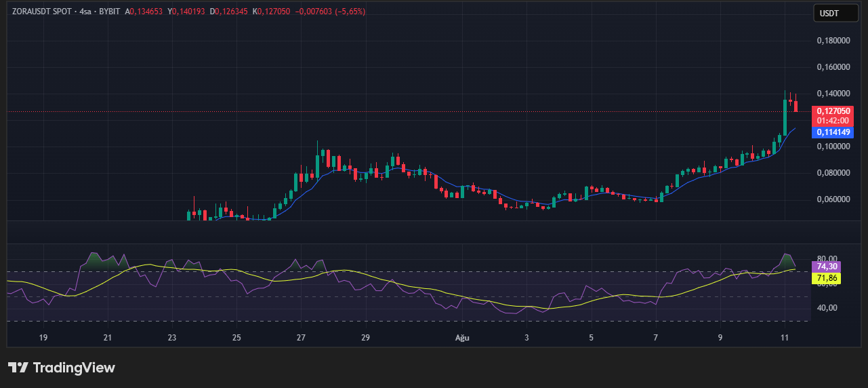Click the blue moving average label 0,114149

833,132
